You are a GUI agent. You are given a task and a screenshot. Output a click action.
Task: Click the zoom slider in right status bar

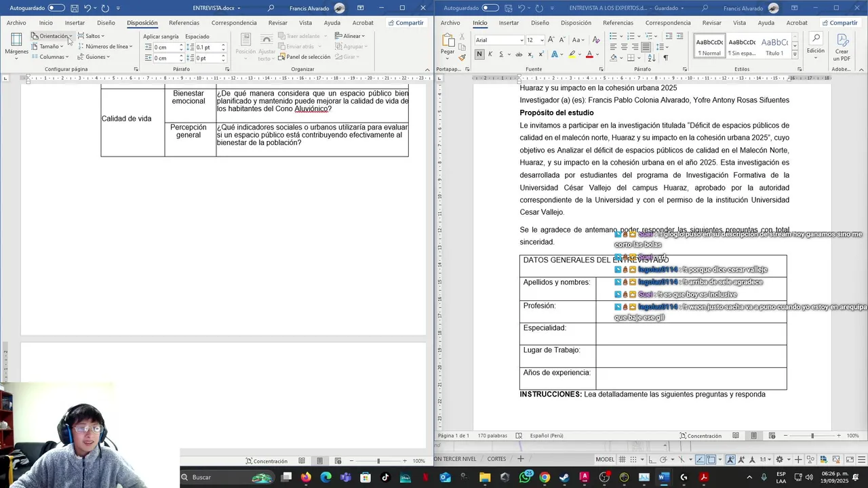(x=812, y=436)
